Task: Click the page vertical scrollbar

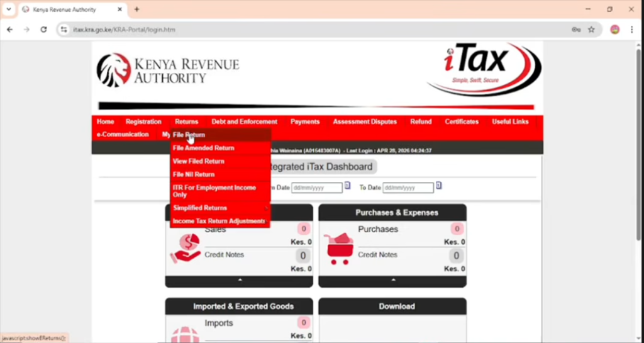Action: (x=639, y=143)
